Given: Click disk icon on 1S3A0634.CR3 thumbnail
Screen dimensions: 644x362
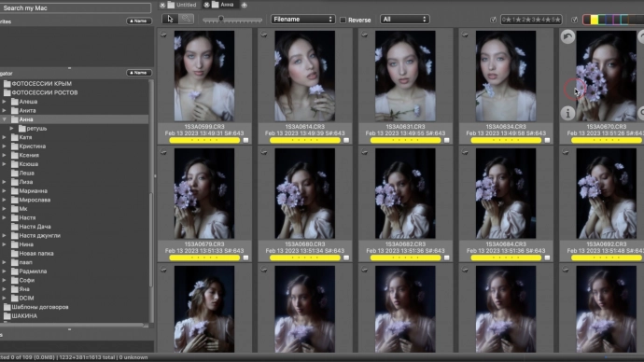Looking at the screenshot, I should click(465, 35).
